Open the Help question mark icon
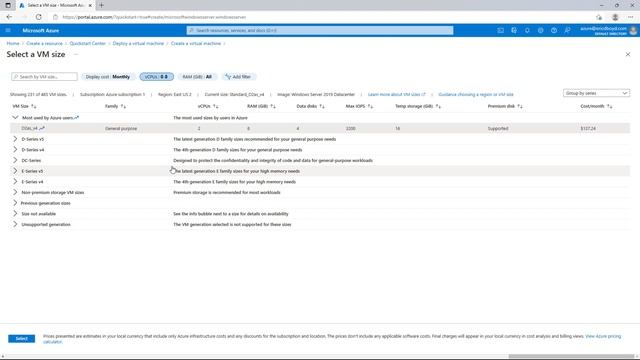Screen dimensions: 640x360 coord(554,30)
